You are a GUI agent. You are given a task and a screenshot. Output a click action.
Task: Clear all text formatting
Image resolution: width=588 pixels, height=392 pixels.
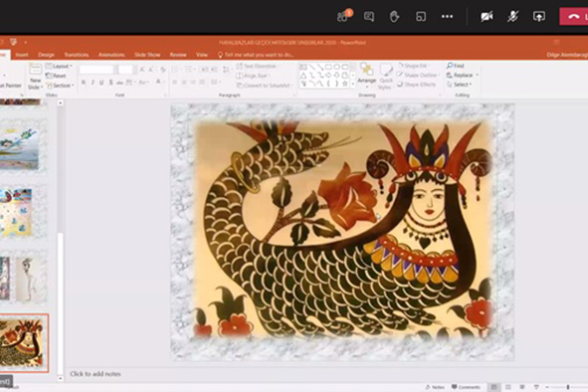click(x=163, y=70)
